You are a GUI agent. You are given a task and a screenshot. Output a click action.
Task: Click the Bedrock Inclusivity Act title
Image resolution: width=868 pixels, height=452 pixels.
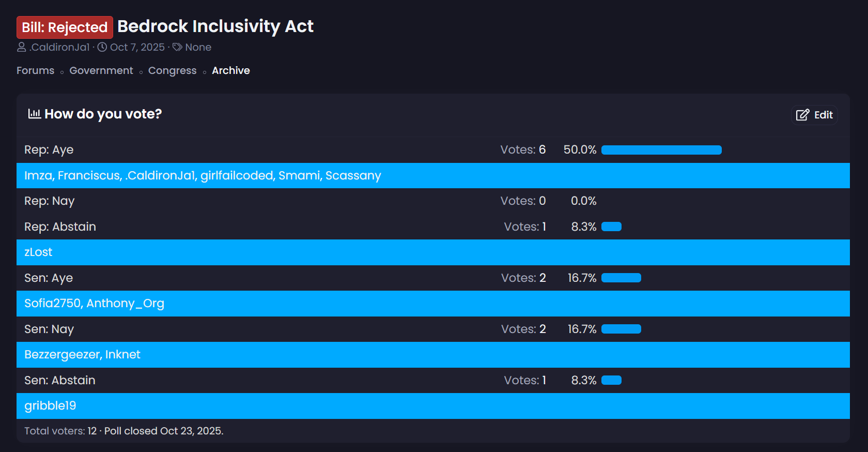point(215,26)
